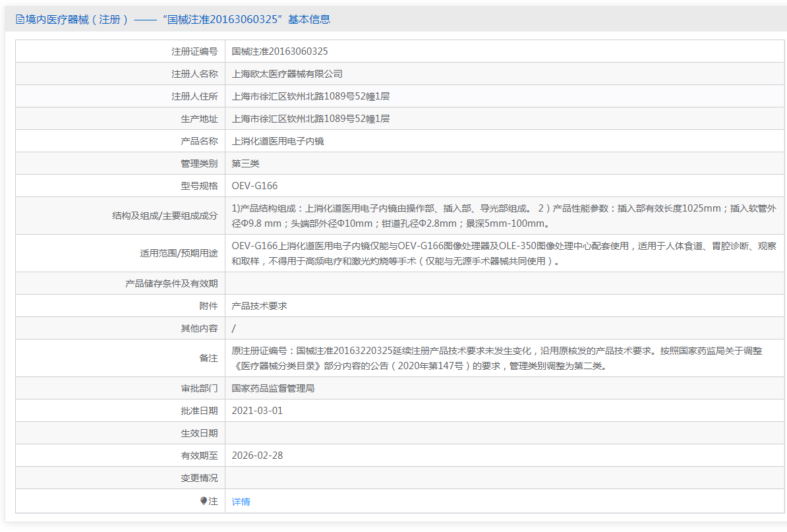Click the round bullet icon beside 注
The height and width of the screenshot is (532, 787).
(204, 501)
